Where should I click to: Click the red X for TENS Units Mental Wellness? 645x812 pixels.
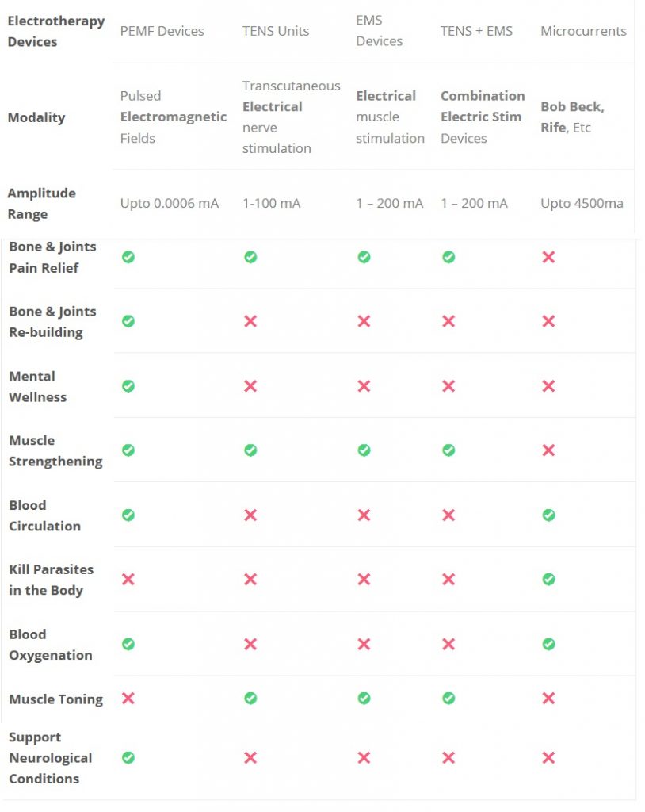(250, 386)
